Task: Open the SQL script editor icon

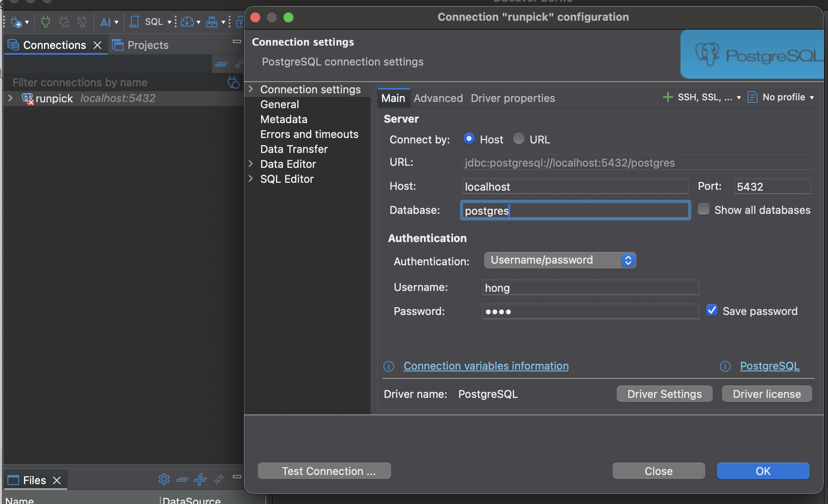Action: click(134, 22)
